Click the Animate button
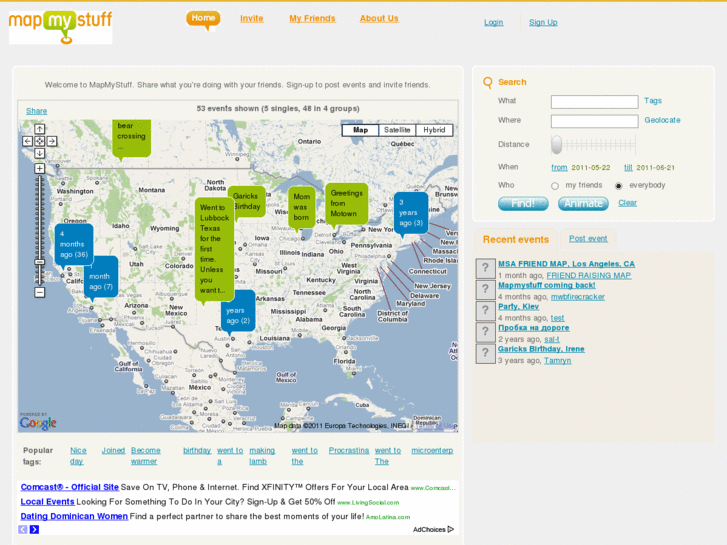Image resolution: width=727 pixels, height=545 pixels. point(583,204)
